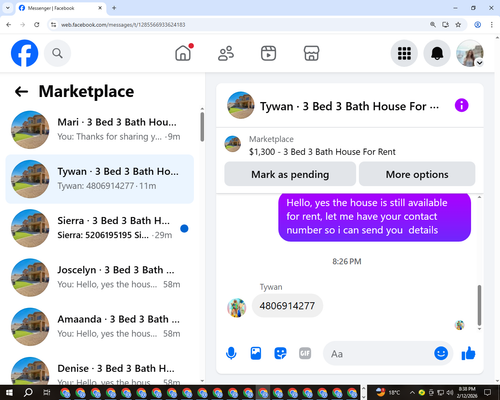This screenshot has height=400, width=500.
Task: Open Windows taskbar search
Action: [28, 392]
